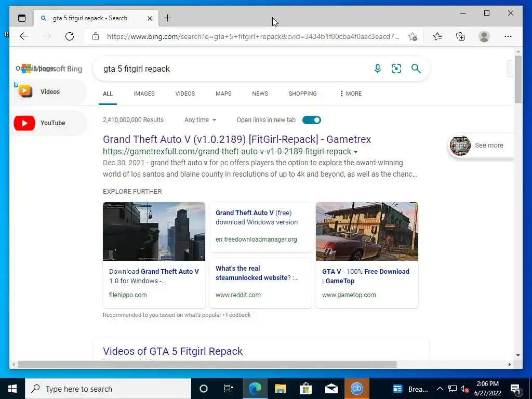Search using voice microphone icon

pos(377,69)
